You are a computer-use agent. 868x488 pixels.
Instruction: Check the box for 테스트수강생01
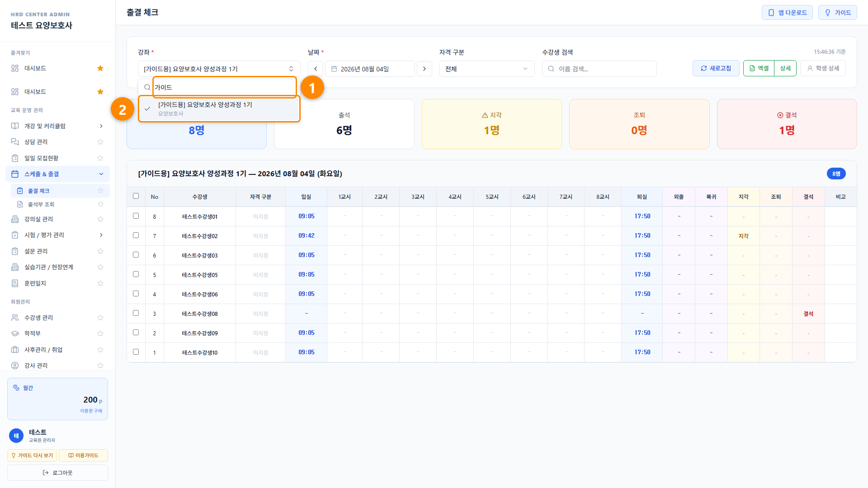click(x=136, y=216)
